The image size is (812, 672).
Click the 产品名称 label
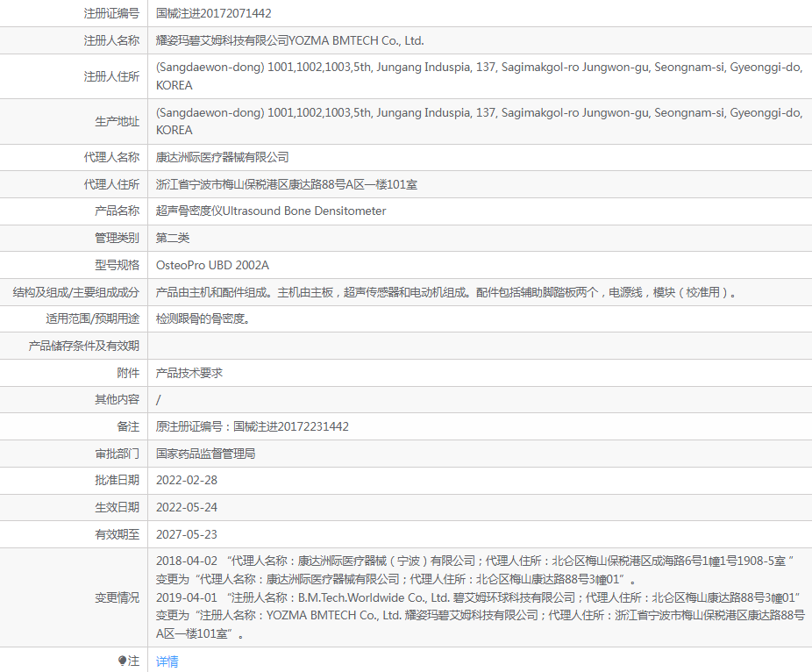117,211
